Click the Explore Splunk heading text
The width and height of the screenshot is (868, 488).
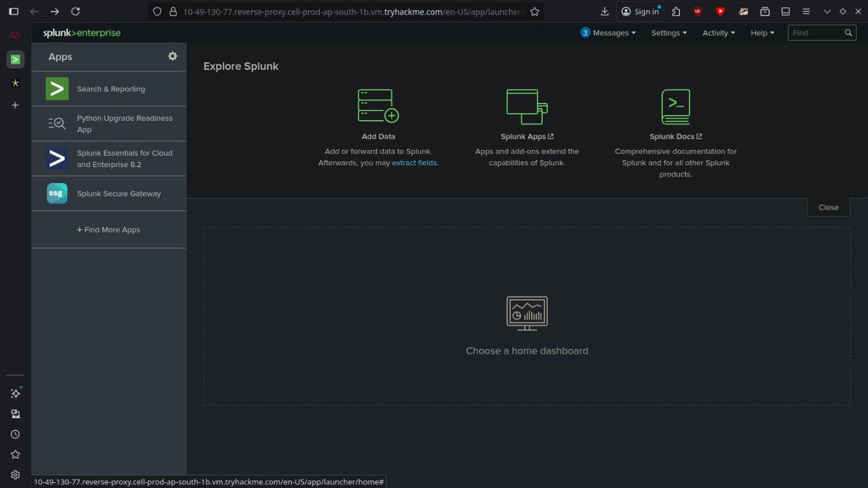coord(241,66)
